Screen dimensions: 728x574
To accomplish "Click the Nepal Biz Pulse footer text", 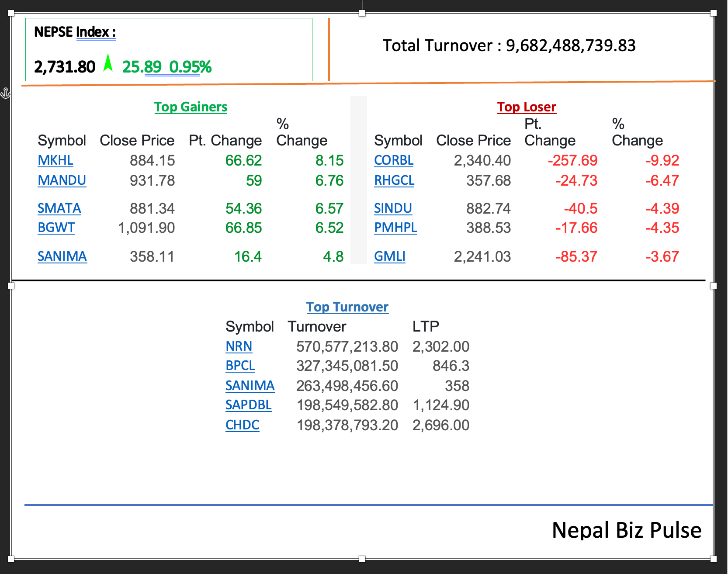I will 626,530.
